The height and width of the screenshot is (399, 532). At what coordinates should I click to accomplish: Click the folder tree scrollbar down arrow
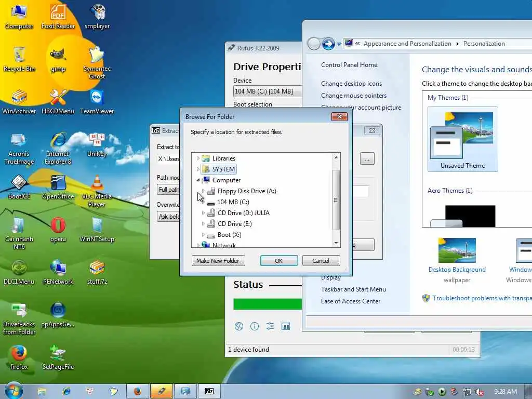(336, 243)
